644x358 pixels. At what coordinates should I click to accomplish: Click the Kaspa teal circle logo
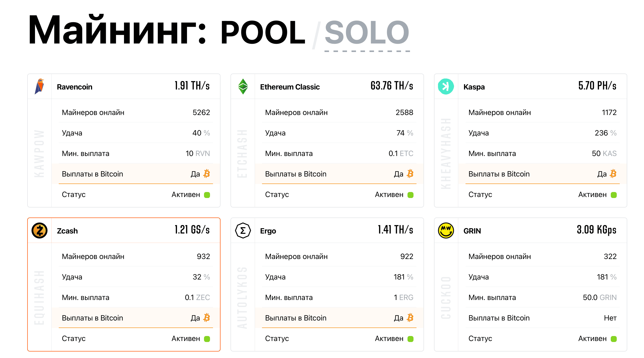(x=446, y=86)
